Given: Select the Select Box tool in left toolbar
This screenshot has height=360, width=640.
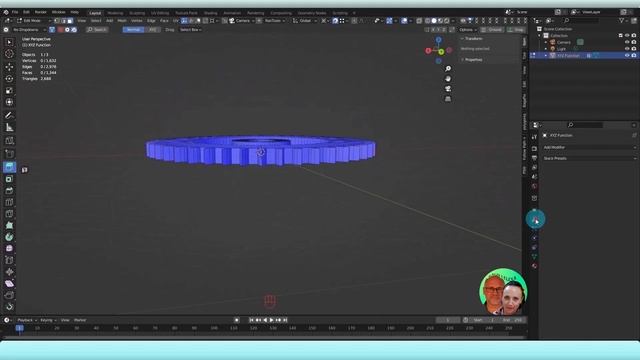Looking at the screenshot, I should tap(9, 42).
